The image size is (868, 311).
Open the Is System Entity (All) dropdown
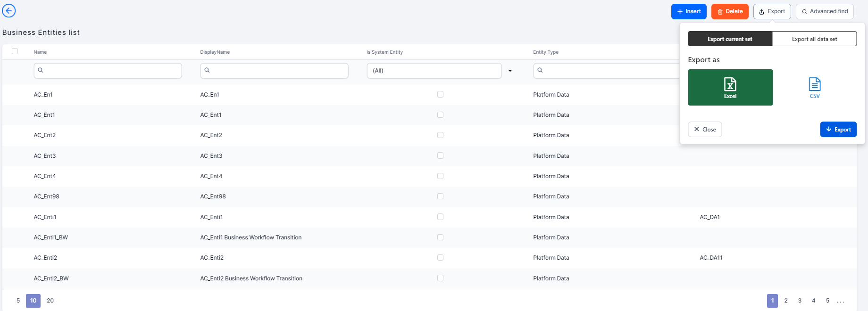click(x=434, y=71)
